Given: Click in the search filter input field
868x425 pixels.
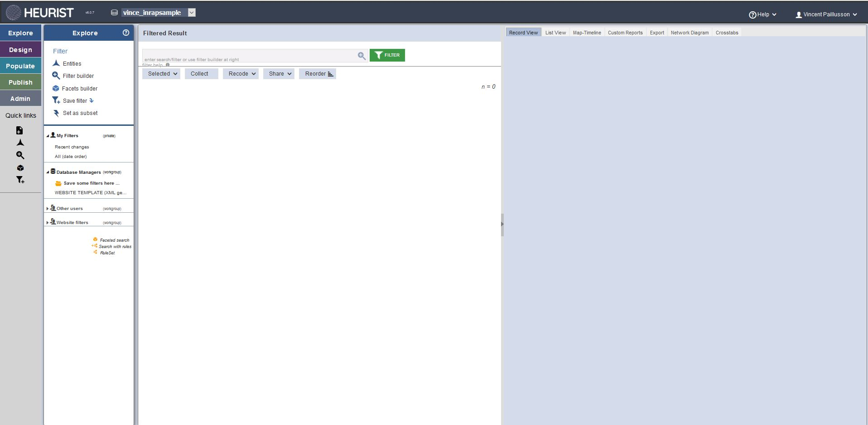Looking at the screenshot, I should [x=249, y=56].
